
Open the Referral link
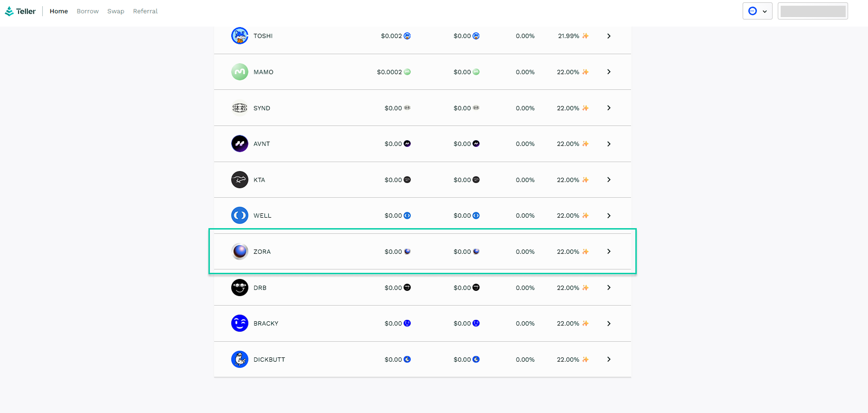tap(145, 11)
